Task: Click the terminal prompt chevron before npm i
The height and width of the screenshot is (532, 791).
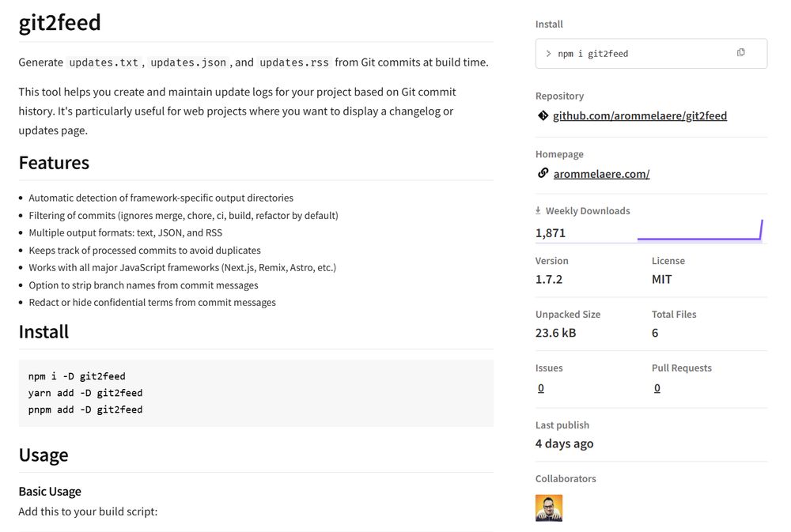Action: pos(548,54)
